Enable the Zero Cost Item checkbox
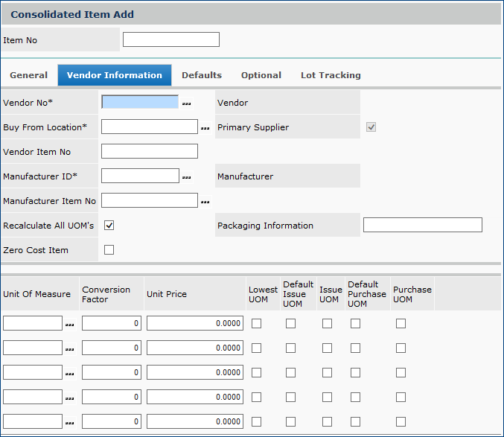Viewport: 504px width, 437px height. coord(109,250)
